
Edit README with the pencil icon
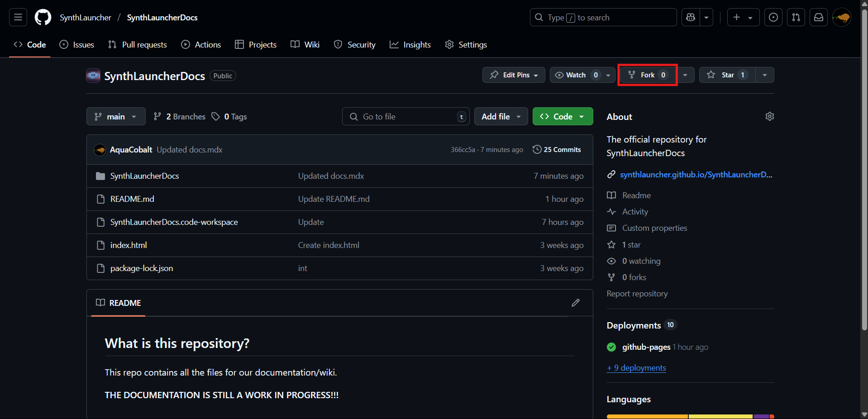(x=576, y=303)
